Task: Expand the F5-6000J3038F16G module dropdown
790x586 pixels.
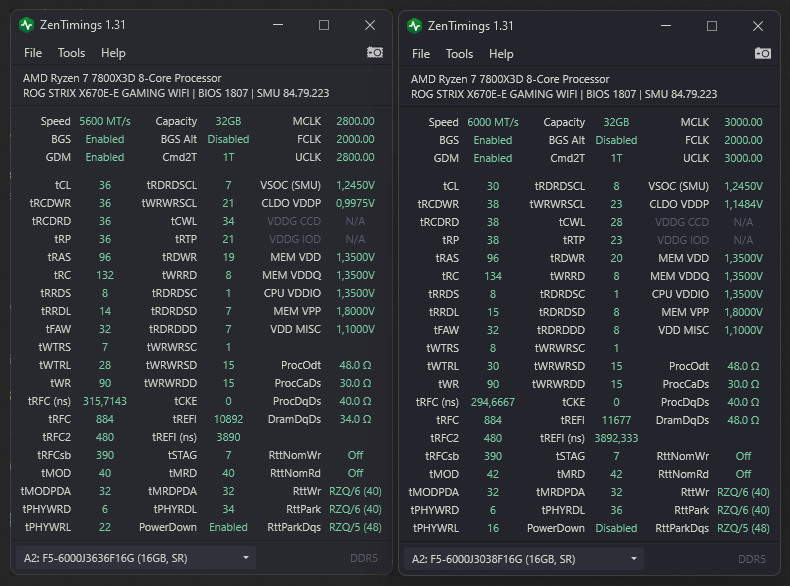Action: click(x=523, y=558)
